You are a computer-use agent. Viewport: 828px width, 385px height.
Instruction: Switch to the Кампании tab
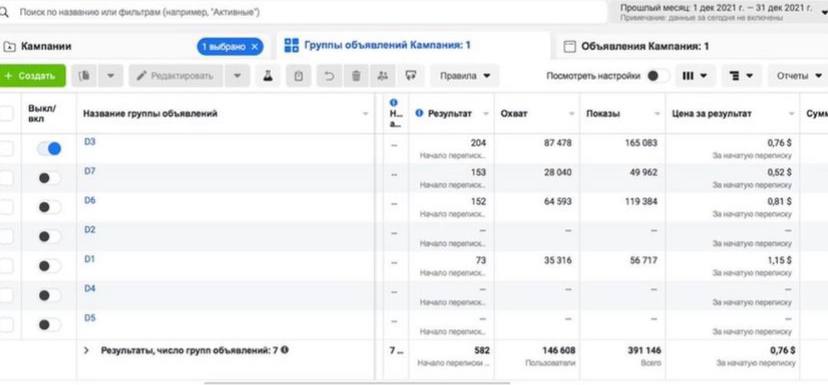point(46,46)
